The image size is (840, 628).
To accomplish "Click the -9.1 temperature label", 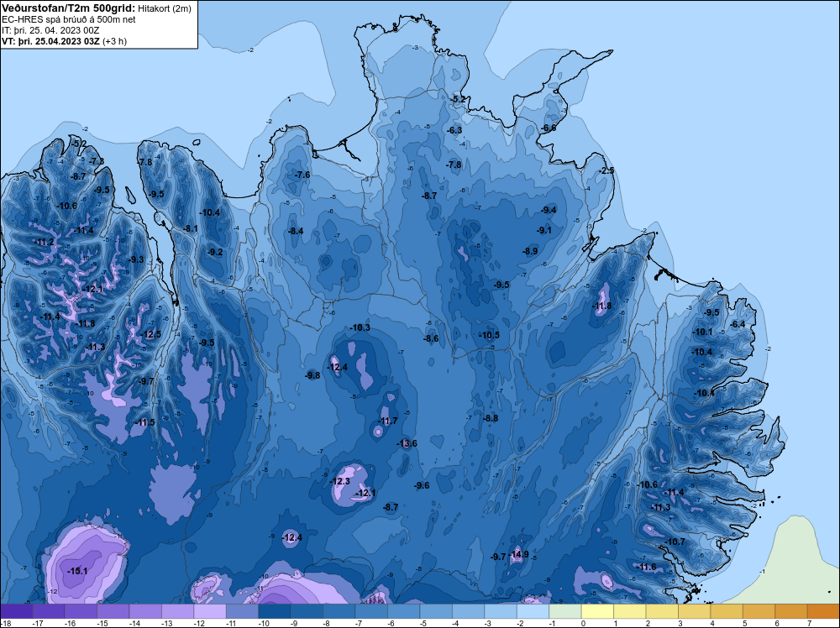I will tap(544, 230).
